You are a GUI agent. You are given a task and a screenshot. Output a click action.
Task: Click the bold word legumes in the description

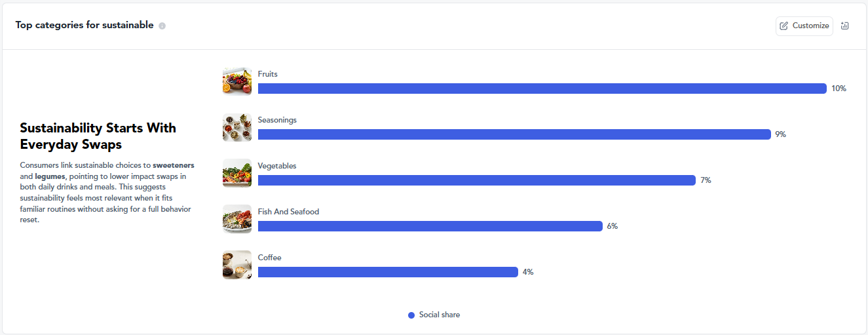point(50,176)
